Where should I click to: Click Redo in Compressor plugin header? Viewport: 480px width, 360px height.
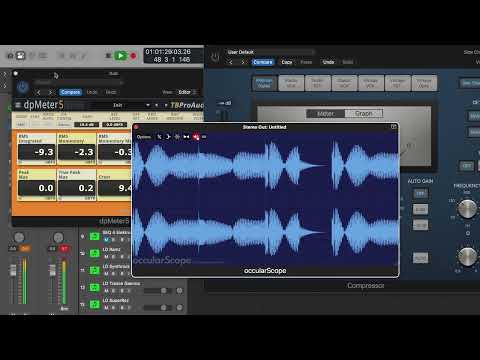click(x=348, y=62)
